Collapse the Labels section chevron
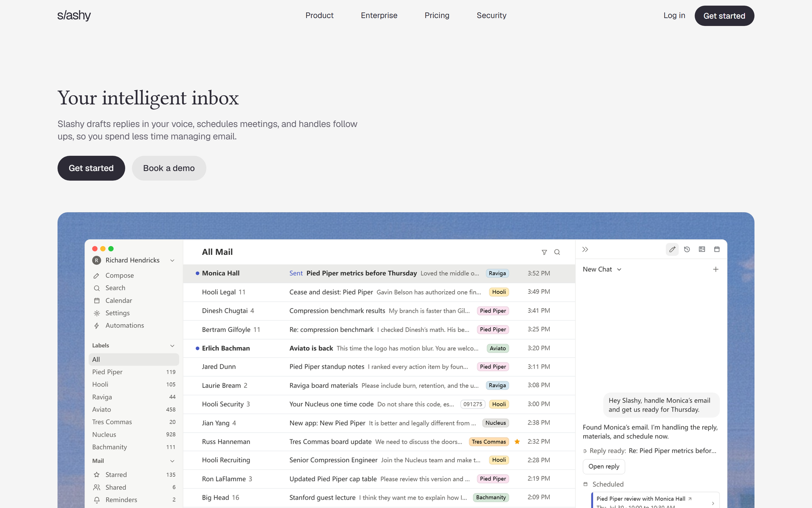Screen dimensions: 812x508 pyautogui.click(x=173, y=346)
